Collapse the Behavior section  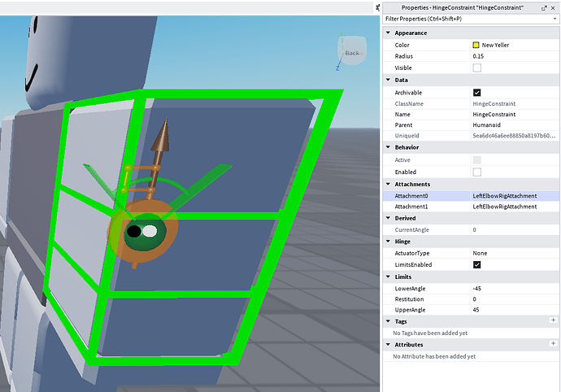(x=388, y=147)
